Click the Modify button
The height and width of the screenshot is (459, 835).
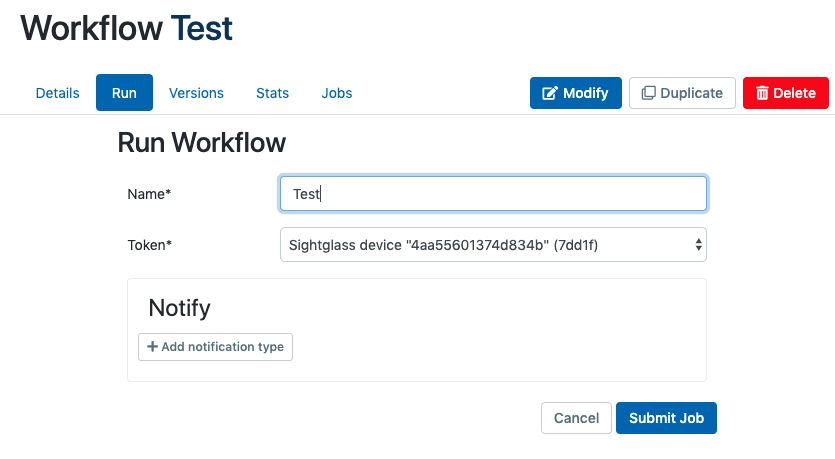pyautogui.click(x=576, y=93)
